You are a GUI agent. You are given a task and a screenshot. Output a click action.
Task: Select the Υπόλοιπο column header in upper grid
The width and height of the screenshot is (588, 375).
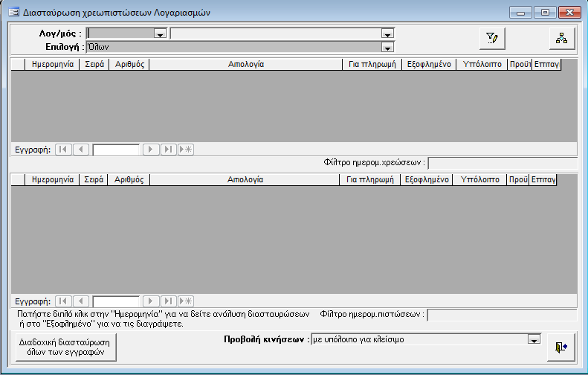tap(482, 65)
